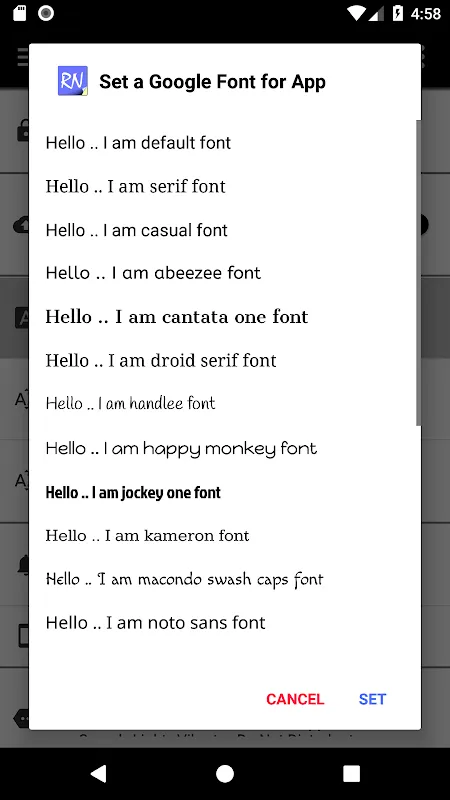Tap the SD card notification icon
The width and height of the screenshot is (450, 800).
pyautogui.click(x=19, y=13)
